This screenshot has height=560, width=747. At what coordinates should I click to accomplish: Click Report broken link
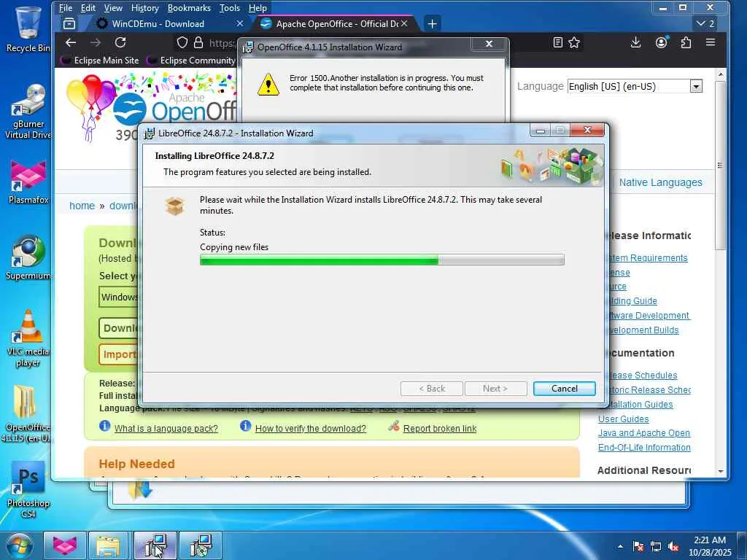[x=440, y=429]
